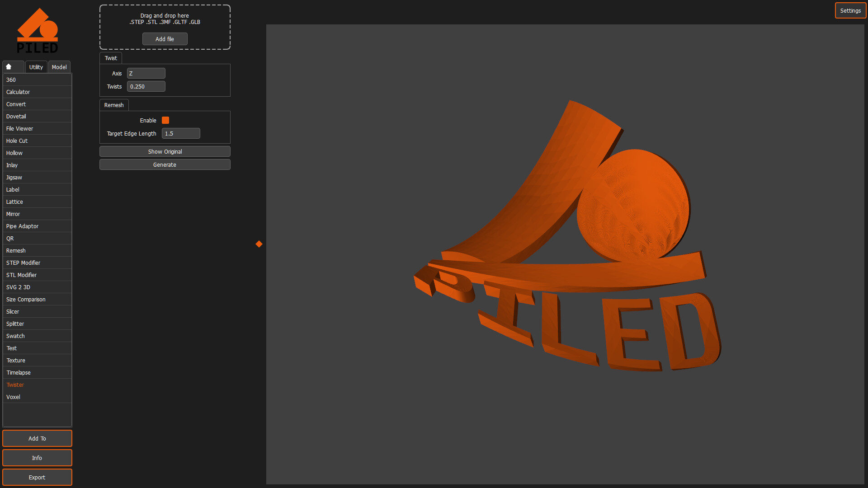This screenshot has width=868, height=488.
Task: Open the Remesh tool in sidebar list
Action: [x=37, y=250]
